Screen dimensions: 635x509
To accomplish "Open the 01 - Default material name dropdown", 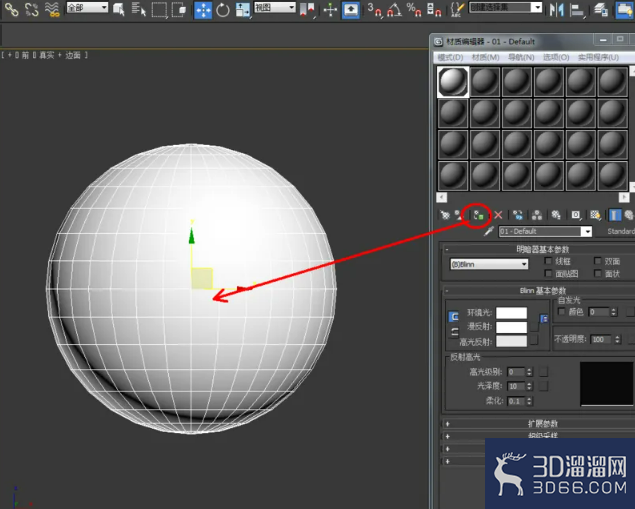I will tap(545, 232).
